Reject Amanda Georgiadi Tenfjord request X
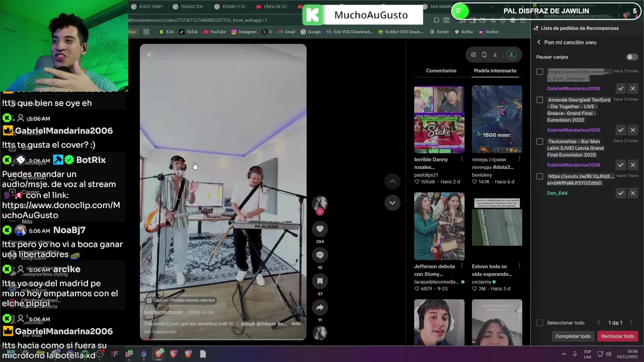The width and height of the screenshot is (644, 362). click(x=633, y=130)
